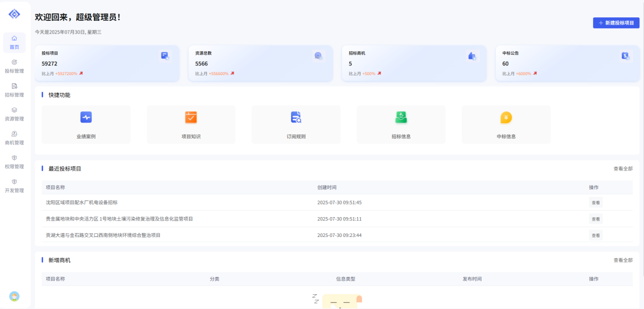Open 权限管理 sidebar section
The width and height of the screenshot is (644, 309).
tap(14, 162)
